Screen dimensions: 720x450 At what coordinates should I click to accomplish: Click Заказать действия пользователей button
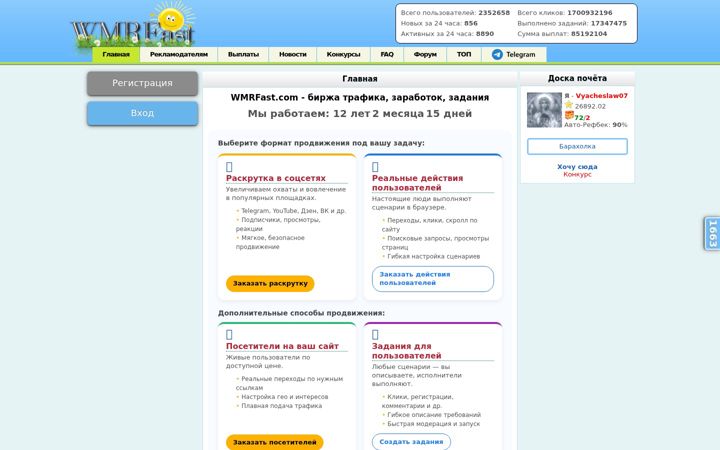[x=433, y=279]
